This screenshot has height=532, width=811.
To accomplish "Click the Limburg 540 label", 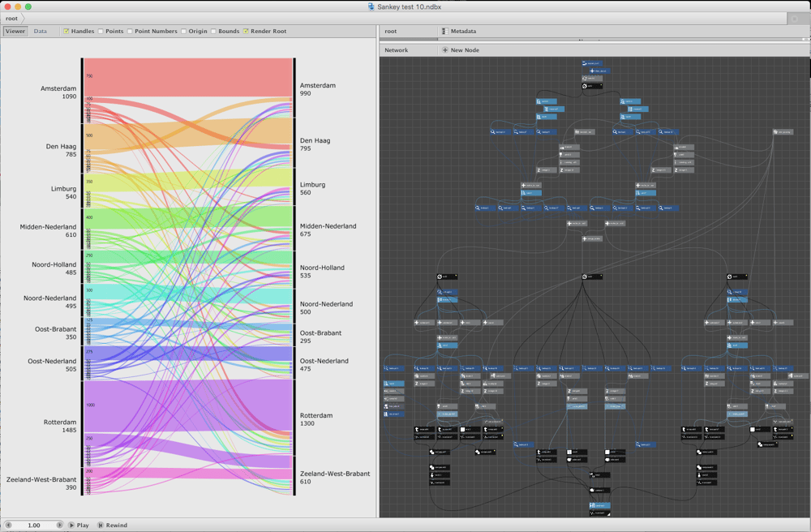I will click(63, 193).
